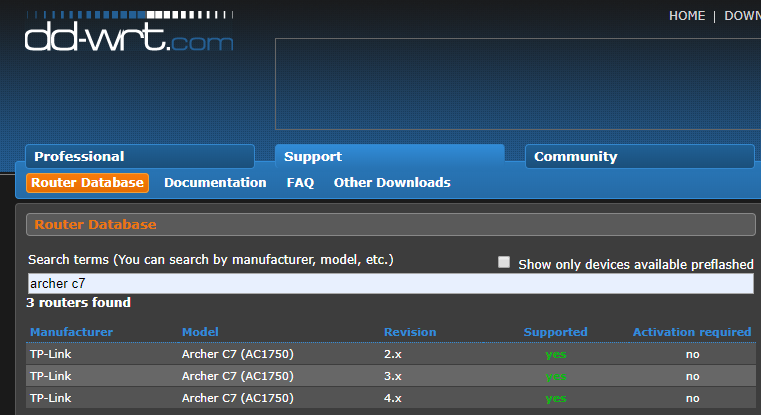Open the Documentation page
761x415 pixels.
[215, 183]
